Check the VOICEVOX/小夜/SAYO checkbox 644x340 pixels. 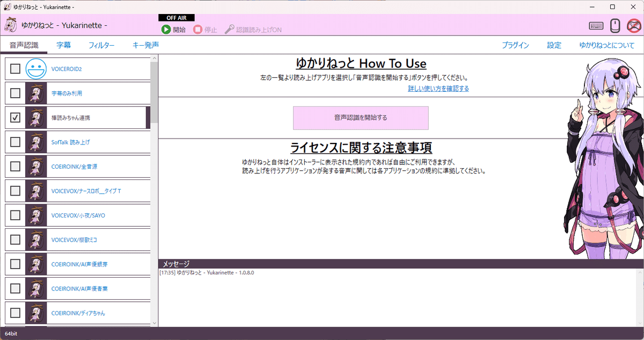point(16,215)
